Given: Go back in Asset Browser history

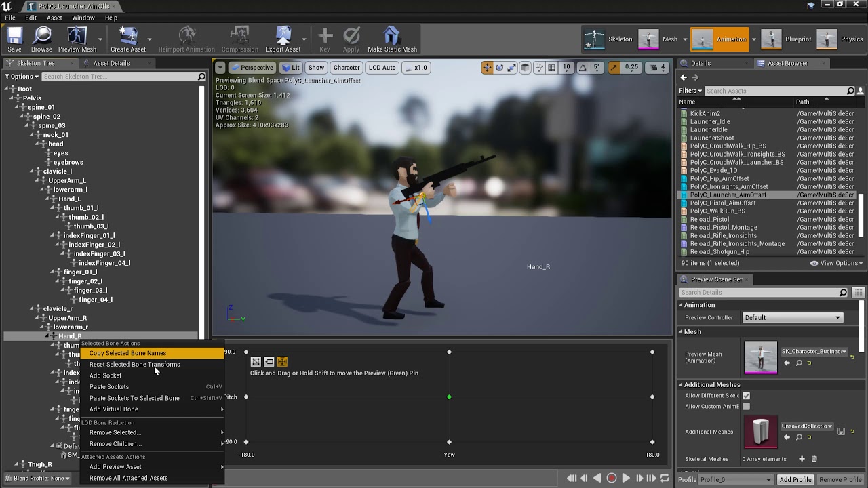Looking at the screenshot, I should 684,77.
